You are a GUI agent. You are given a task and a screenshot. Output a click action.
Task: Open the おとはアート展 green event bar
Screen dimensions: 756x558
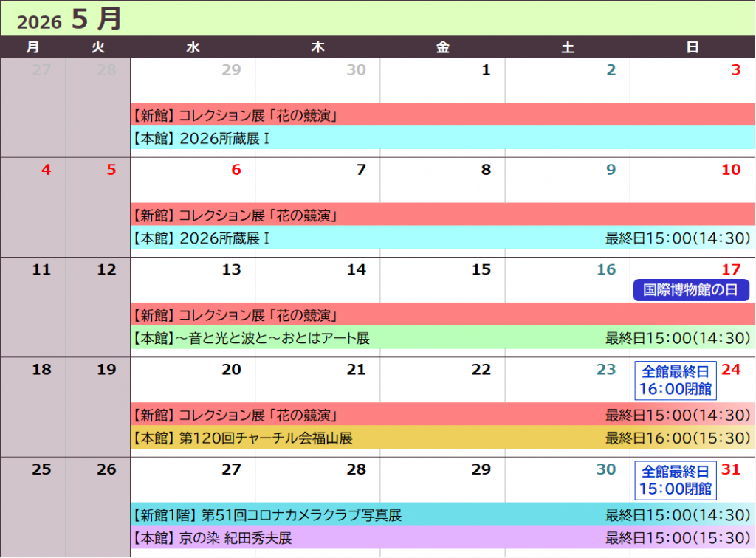tap(441, 338)
